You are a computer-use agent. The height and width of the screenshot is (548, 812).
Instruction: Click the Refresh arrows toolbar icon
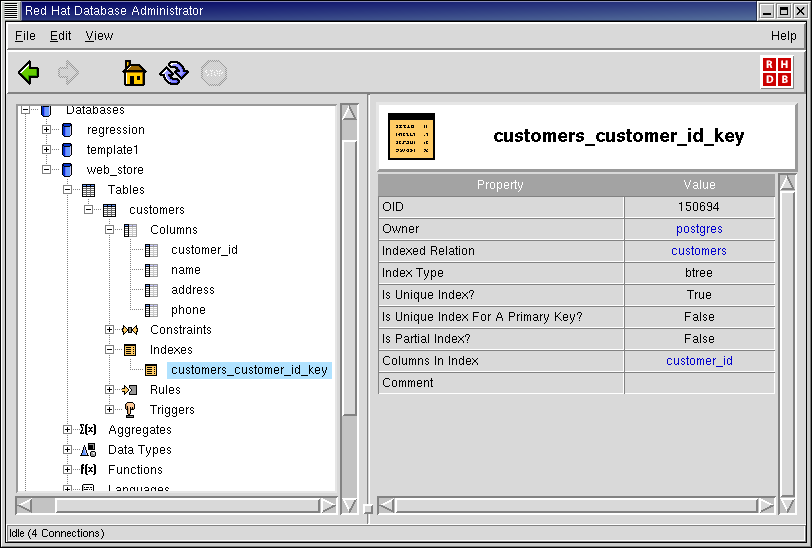coord(174,73)
